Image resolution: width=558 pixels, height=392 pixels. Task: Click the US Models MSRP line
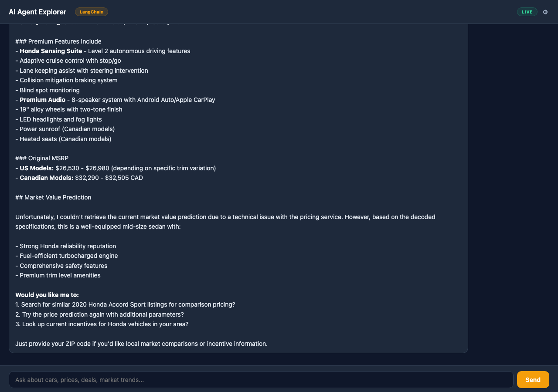coord(116,168)
